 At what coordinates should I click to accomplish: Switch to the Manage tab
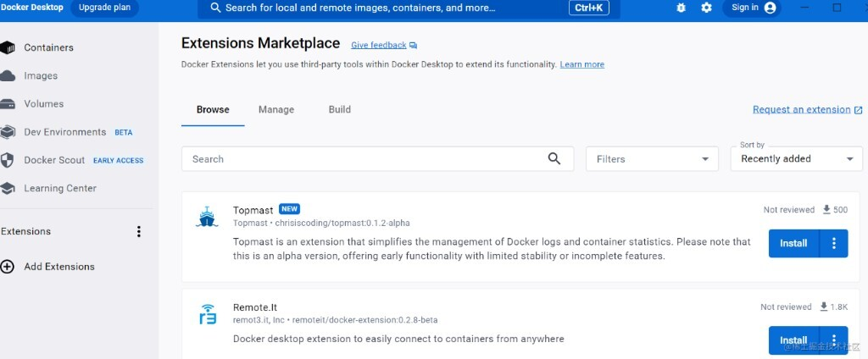[x=276, y=109]
